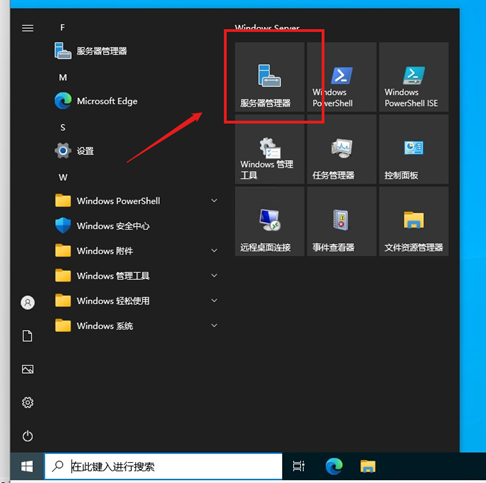This screenshot has width=486, height=483.
Task: Open the Pictures icon in the sidebar
Action: 28,369
